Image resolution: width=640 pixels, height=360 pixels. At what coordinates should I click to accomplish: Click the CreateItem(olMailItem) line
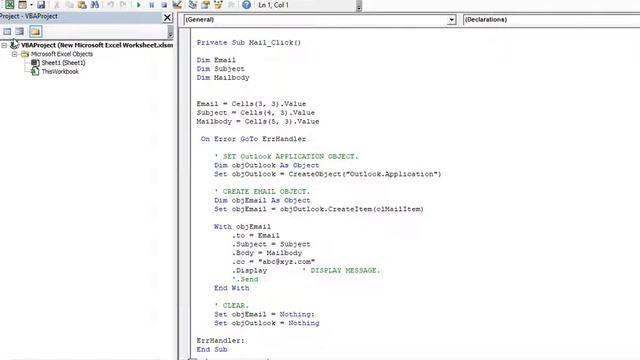tap(319, 209)
